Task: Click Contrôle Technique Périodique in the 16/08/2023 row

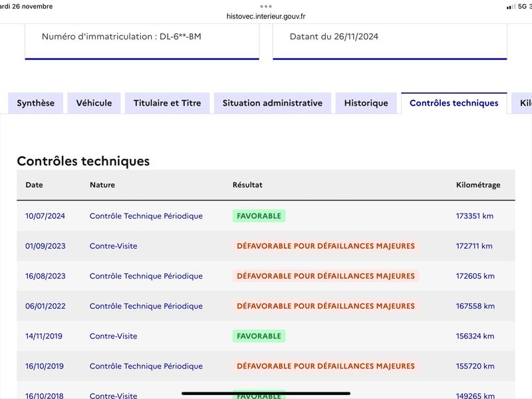Action: pyautogui.click(x=146, y=276)
